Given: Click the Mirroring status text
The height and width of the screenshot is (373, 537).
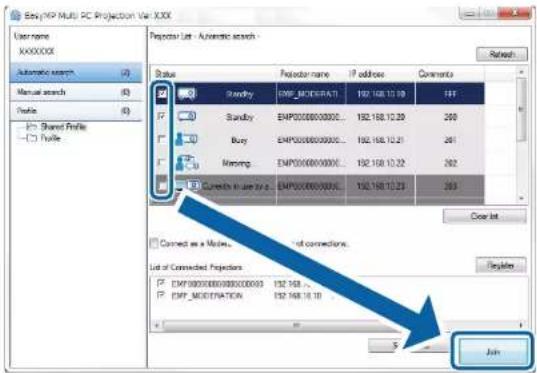Looking at the screenshot, I should click(x=236, y=163).
